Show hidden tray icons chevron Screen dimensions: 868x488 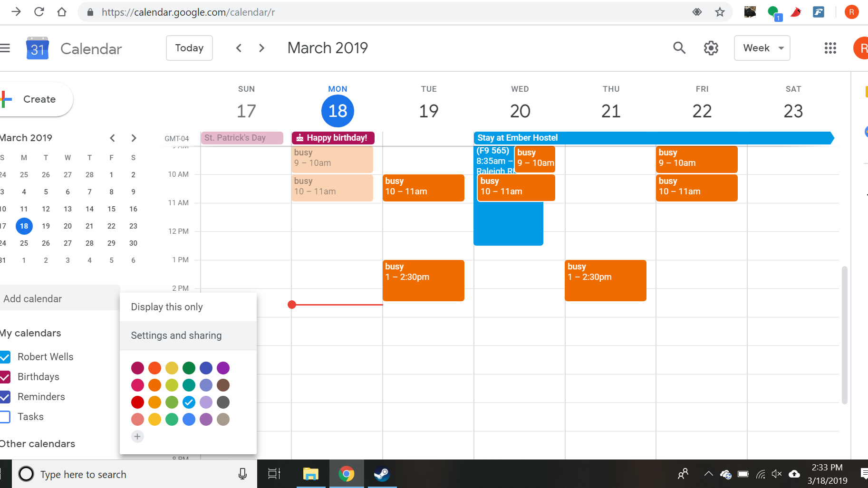pos(708,474)
